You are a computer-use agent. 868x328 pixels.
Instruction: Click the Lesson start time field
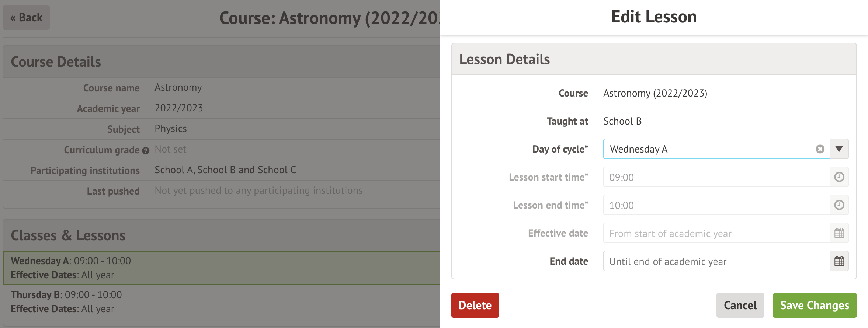pos(716,177)
